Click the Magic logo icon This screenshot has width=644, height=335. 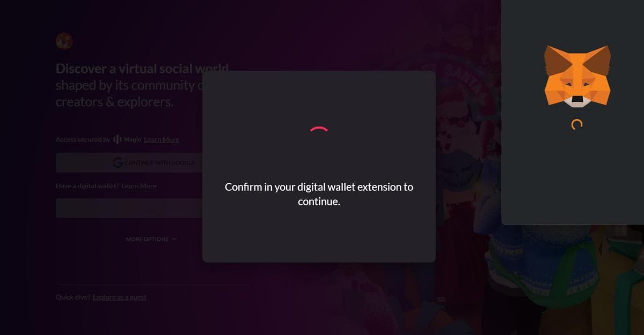click(x=118, y=139)
